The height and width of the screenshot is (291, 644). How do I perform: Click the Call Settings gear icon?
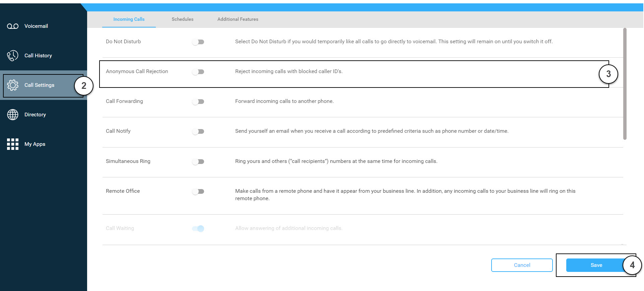click(13, 85)
